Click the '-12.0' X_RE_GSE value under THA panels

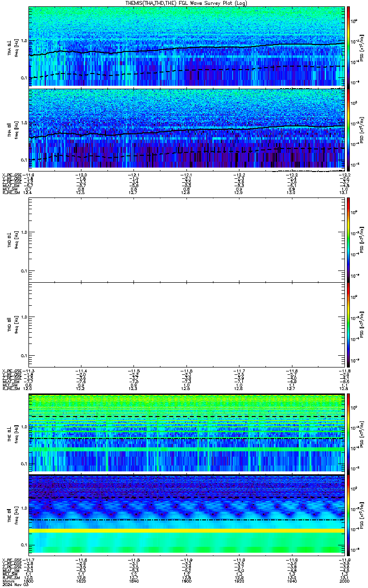pos(81,174)
